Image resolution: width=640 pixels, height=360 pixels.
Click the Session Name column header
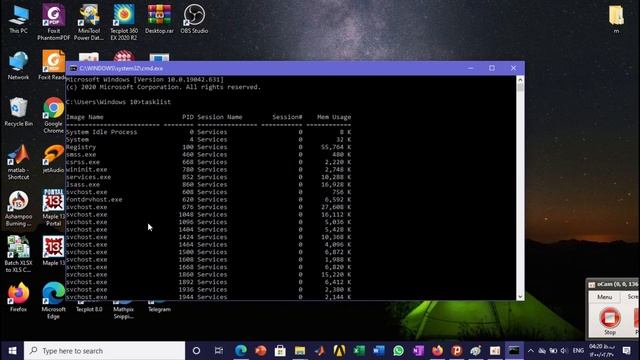[x=220, y=117]
